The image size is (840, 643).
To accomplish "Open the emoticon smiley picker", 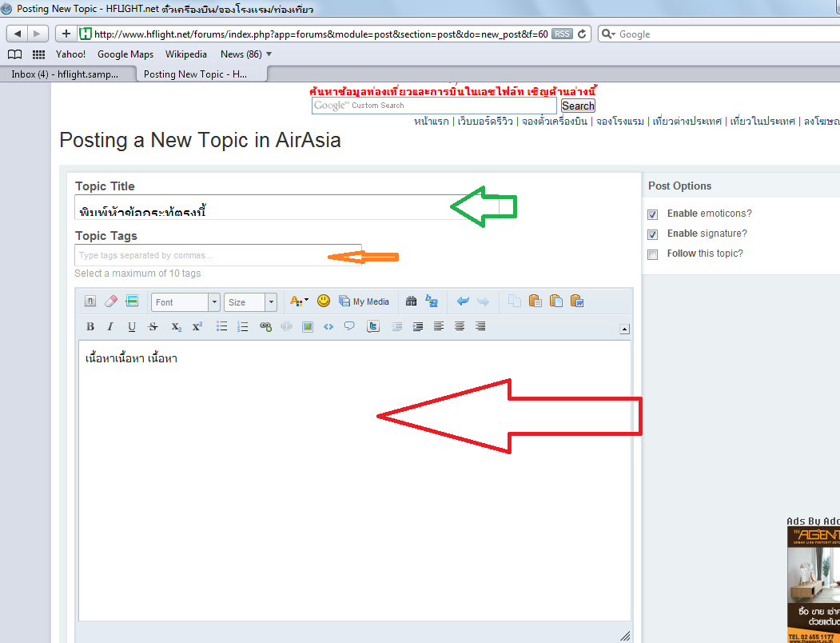I will click(324, 302).
